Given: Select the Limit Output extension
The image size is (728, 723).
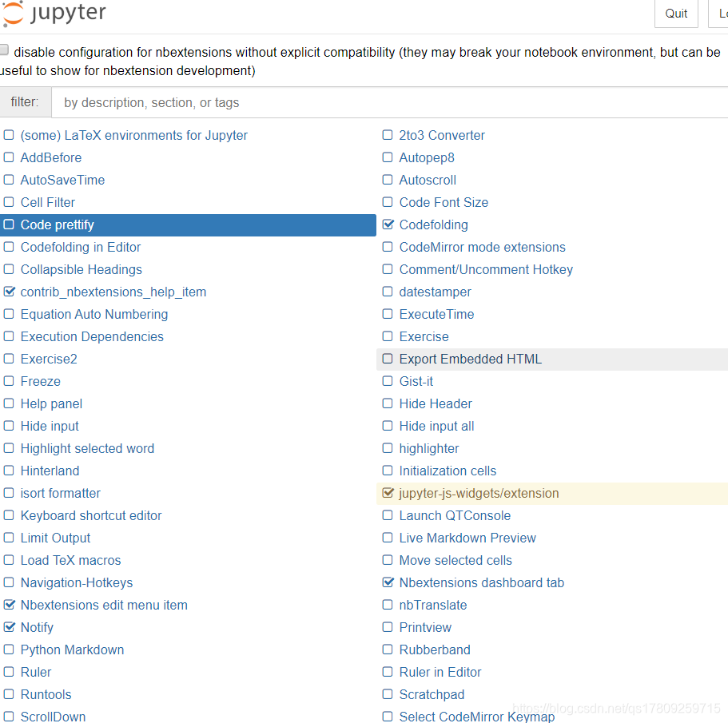Looking at the screenshot, I should tap(55, 538).
